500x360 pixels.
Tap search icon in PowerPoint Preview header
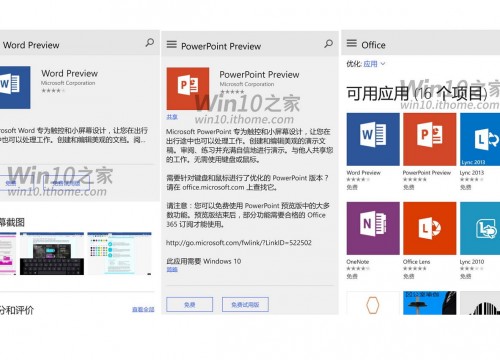[329, 44]
